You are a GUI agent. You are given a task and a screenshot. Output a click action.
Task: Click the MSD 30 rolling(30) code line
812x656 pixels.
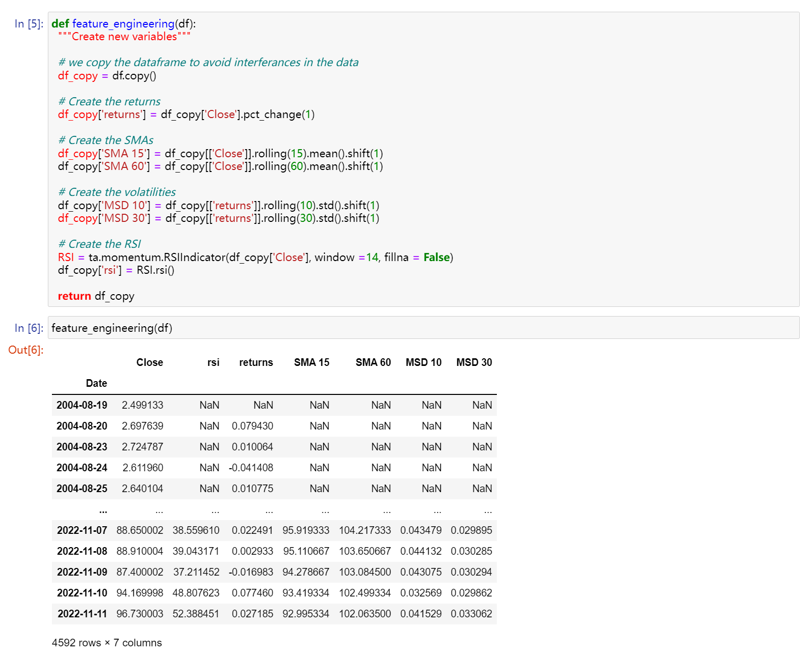click(x=218, y=218)
